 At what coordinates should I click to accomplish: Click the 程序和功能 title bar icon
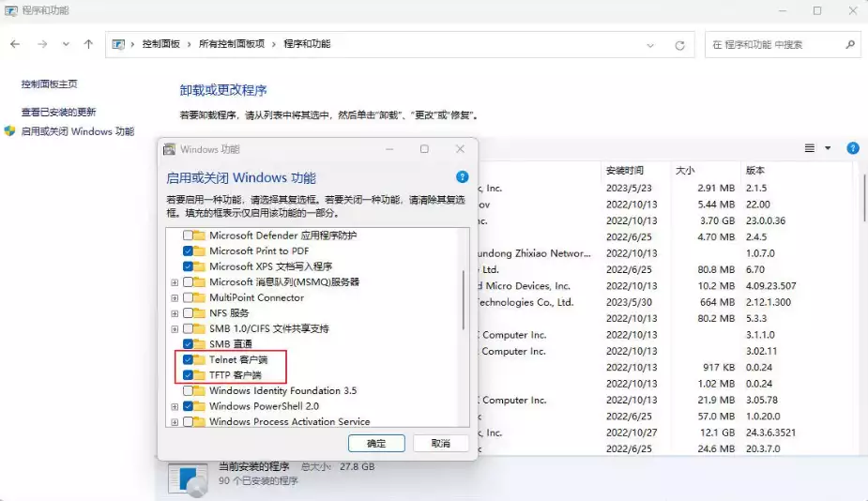(x=11, y=10)
